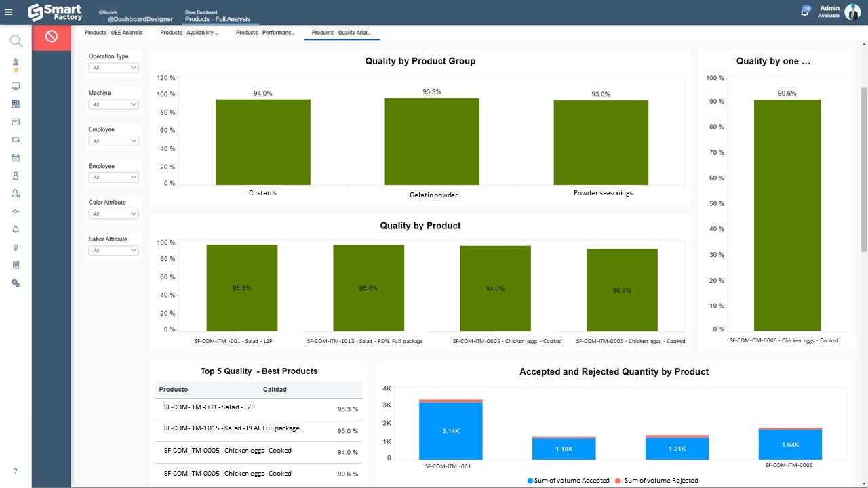Open the users icon in the sidebar
The image size is (868, 488).
click(x=16, y=194)
